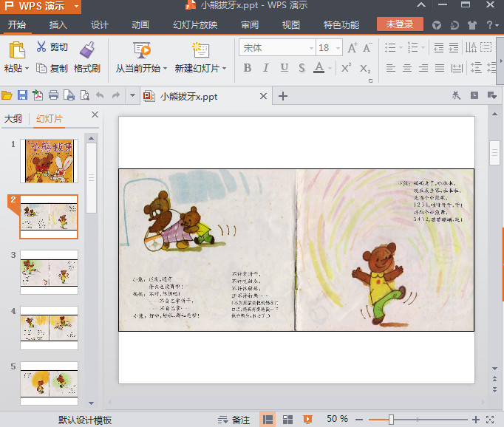This screenshot has height=427, width=504.
Task: Align text left in paragraph group
Action: [391, 68]
